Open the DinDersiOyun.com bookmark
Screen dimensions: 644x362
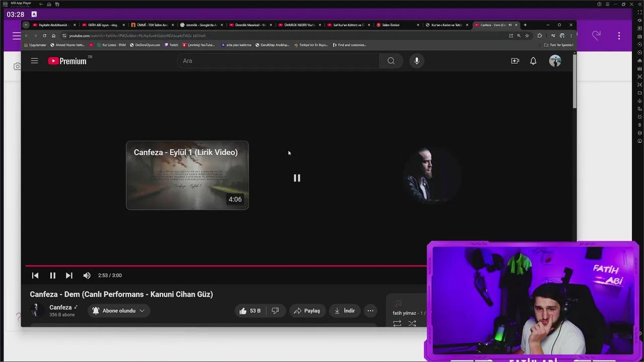click(145, 45)
